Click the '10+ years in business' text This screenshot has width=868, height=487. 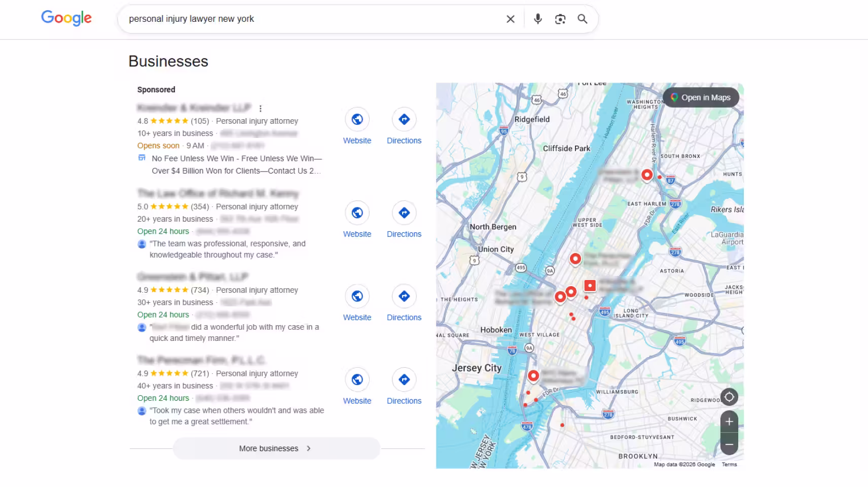pyautogui.click(x=175, y=133)
